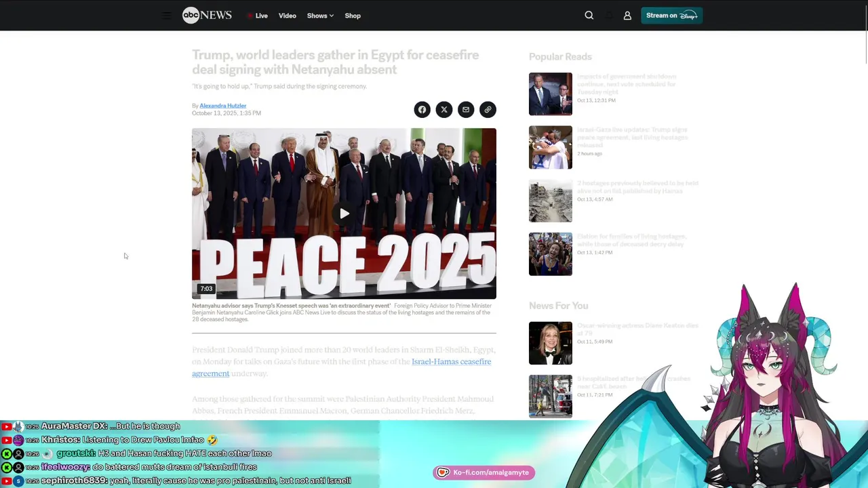Copy article link icon
Image resolution: width=868 pixels, height=488 pixels.
coord(488,110)
